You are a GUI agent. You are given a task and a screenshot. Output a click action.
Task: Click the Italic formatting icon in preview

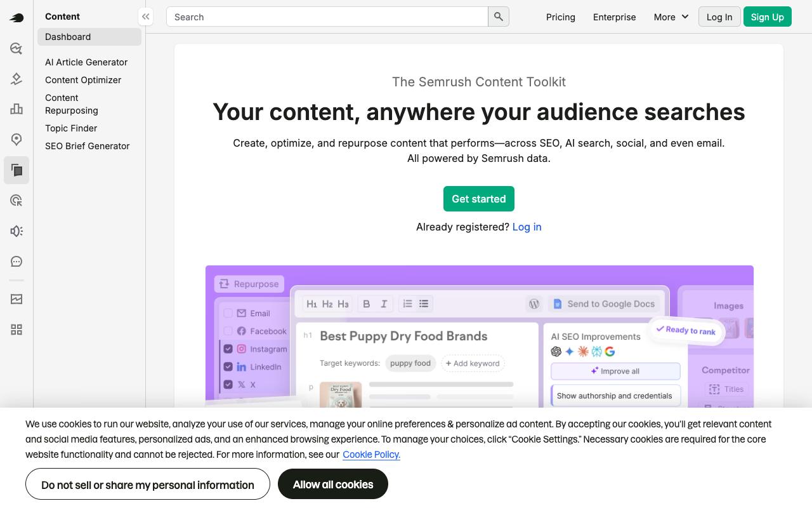click(x=384, y=304)
